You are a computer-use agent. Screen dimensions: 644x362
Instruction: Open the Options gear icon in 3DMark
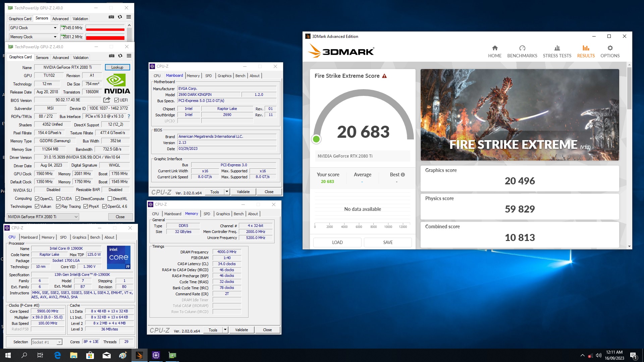click(x=610, y=48)
